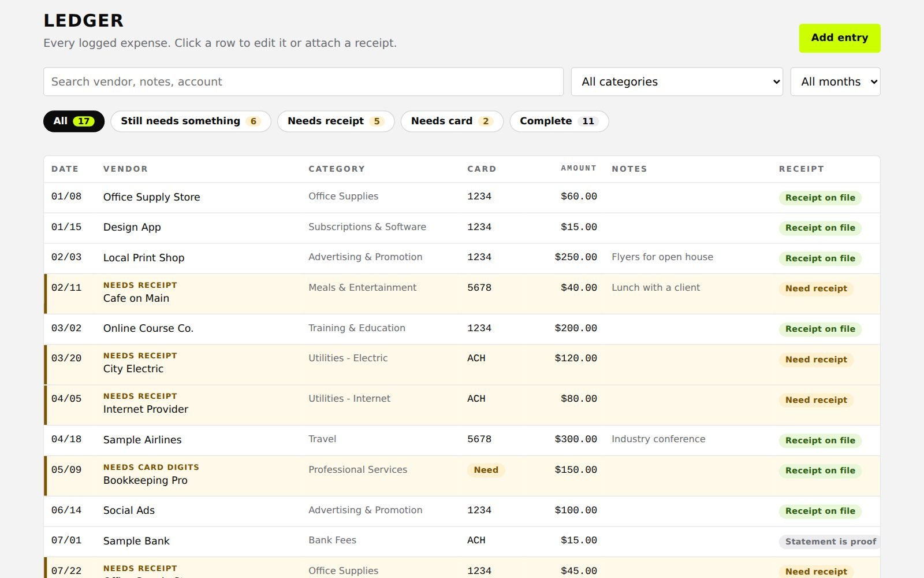This screenshot has height=578, width=924.
Task: Open the Design App entry
Action: [x=462, y=228]
